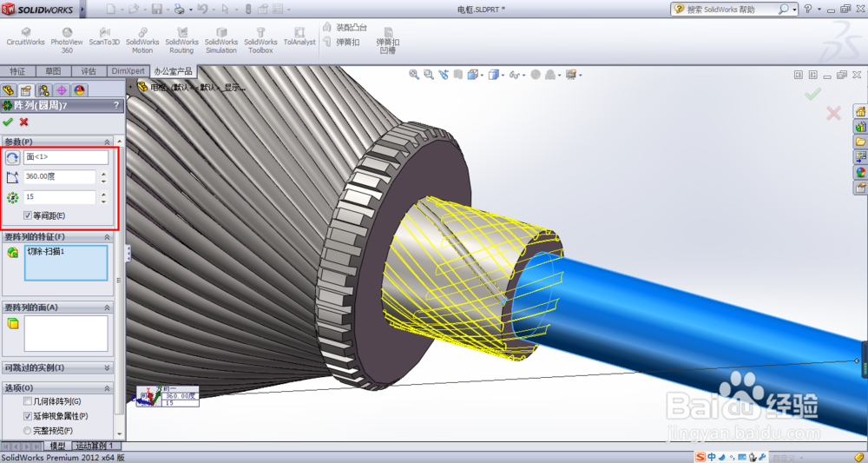Click the Open file icon
The image size is (868, 463).
point(133,9)
